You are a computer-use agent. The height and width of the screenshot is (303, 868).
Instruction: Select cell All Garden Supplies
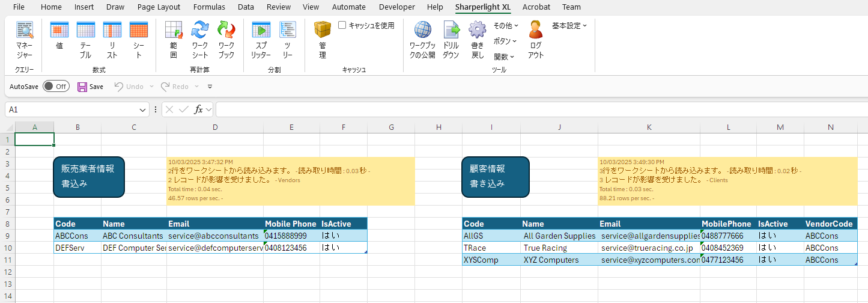click(559, 236)
